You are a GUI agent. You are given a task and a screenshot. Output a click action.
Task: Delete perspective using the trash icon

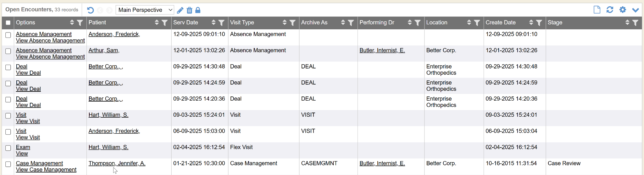[x=189, y=10]
